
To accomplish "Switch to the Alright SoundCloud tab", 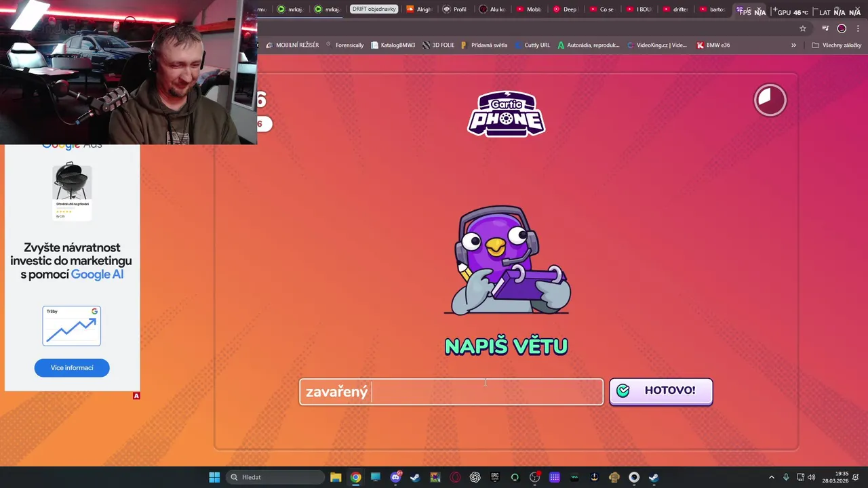I will click(419, 9).
